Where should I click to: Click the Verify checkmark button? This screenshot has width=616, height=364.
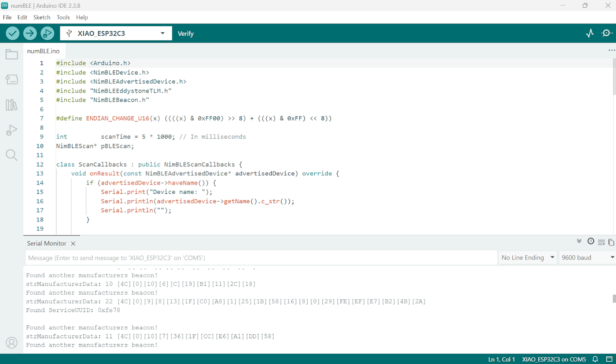tap(13, 34)
